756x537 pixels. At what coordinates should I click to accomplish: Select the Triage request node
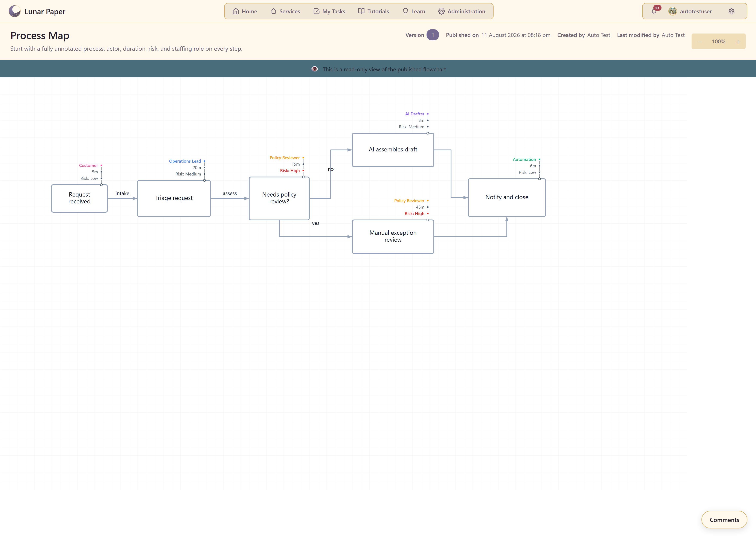(174, 198)
